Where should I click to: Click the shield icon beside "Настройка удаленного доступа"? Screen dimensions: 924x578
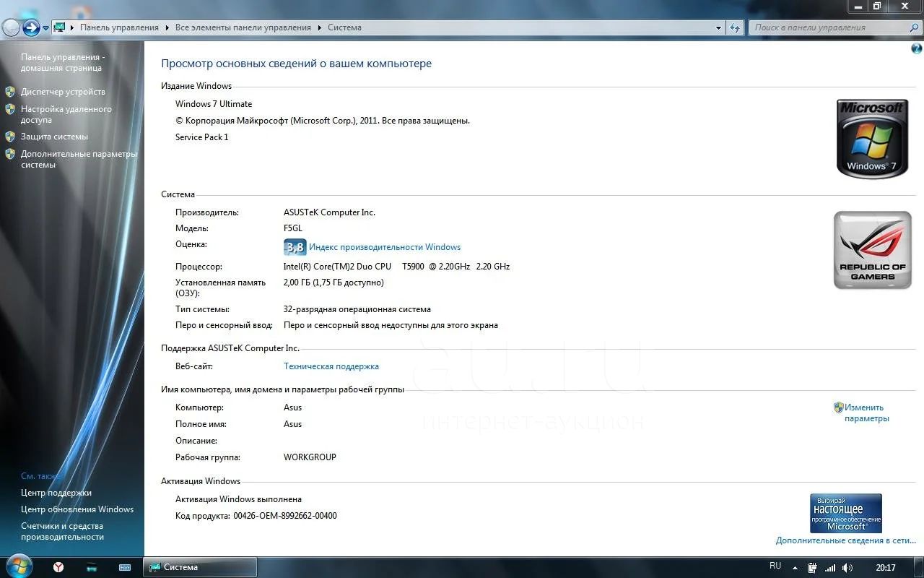(x=10, y=109)
